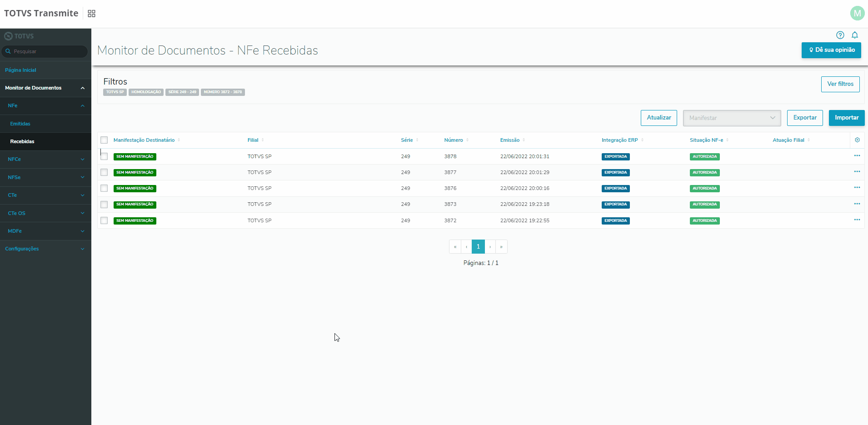The image size is (868, 425).
Task: Open actions menu for document 3877
Action: coord(857,172)
